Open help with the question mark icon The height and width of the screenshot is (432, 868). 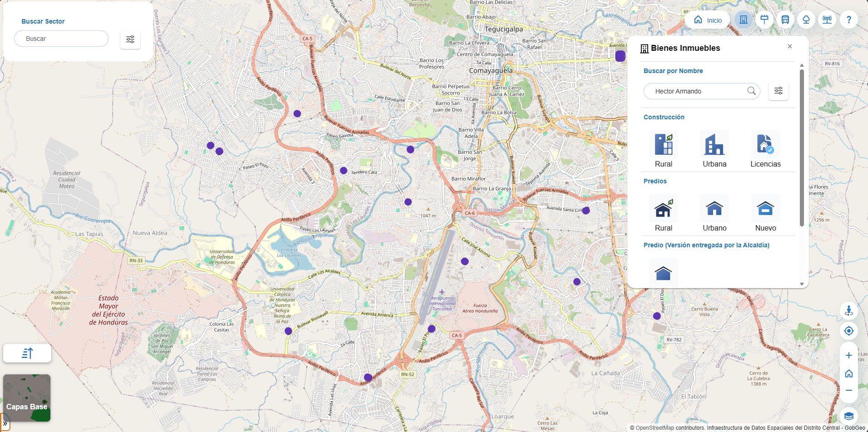[x=848, y=20]
